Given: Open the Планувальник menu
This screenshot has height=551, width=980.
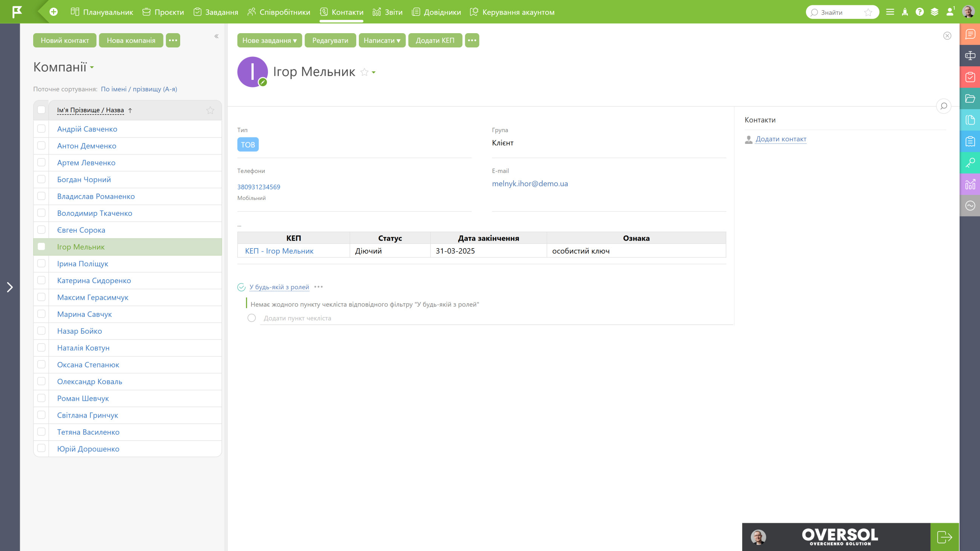Looking at the screenshot, I should (101, 12).
